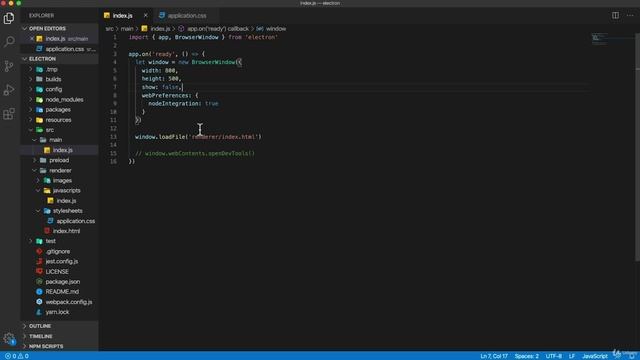This screenshot has width=640, height=360.
Task: Open index.js under main folder
Action: 60,150
